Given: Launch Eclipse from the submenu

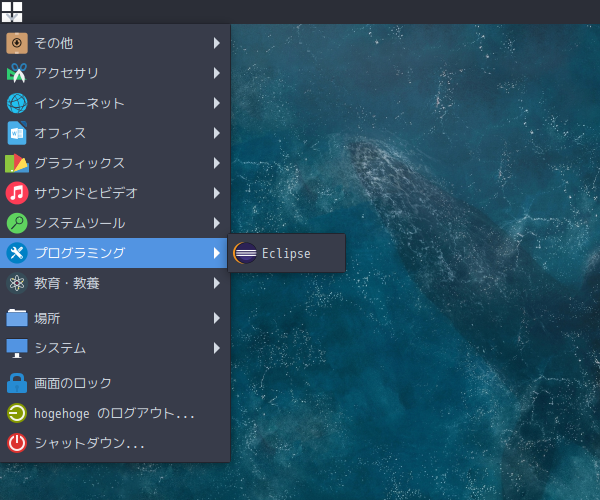Looking at the screenshot, I should 287,253.
